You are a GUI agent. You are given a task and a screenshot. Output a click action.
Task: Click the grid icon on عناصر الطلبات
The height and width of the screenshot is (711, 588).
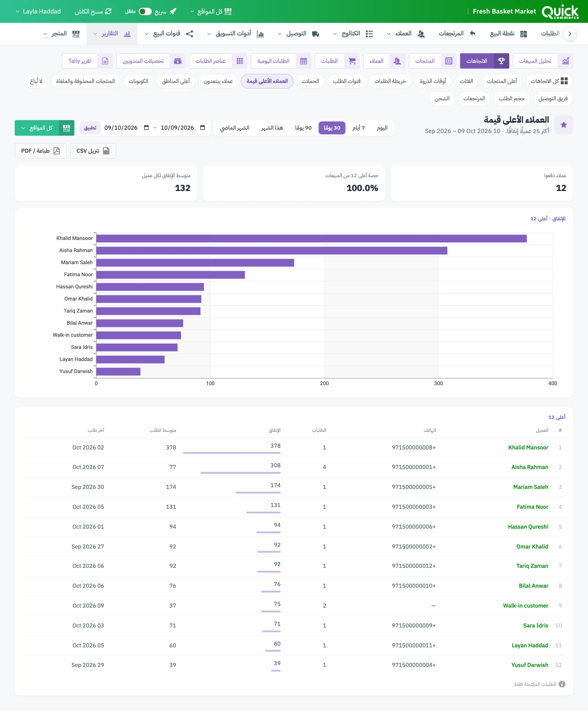click(x=240, y=61)
